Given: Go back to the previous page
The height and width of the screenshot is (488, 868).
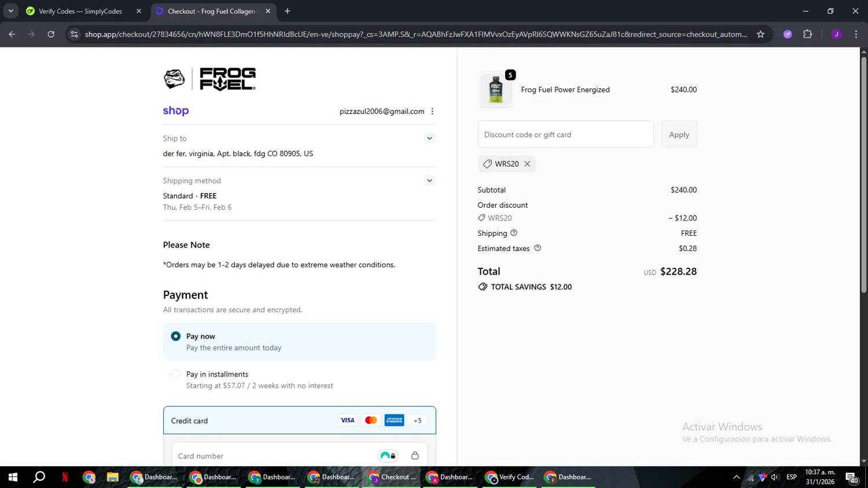Looking at the screenshot, I should point(12,34).
